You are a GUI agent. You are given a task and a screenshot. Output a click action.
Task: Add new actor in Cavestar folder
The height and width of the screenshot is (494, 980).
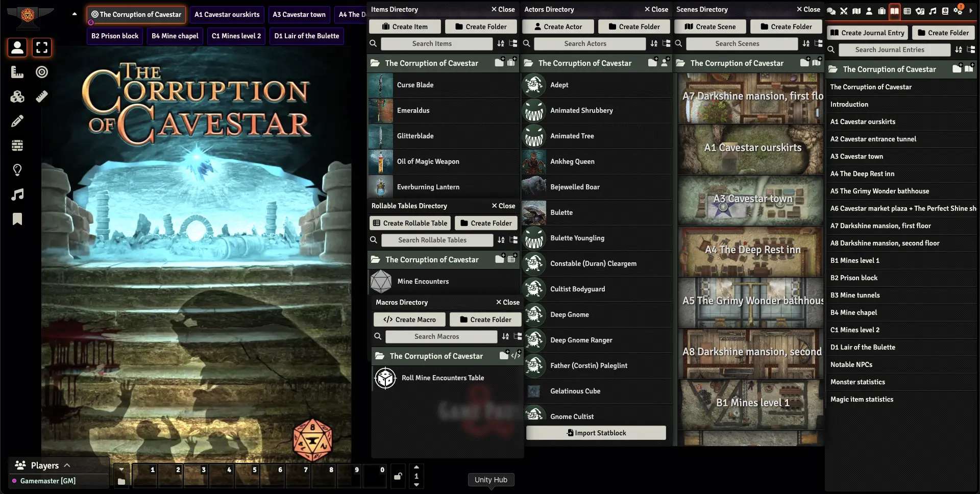(x=665, y=62)
